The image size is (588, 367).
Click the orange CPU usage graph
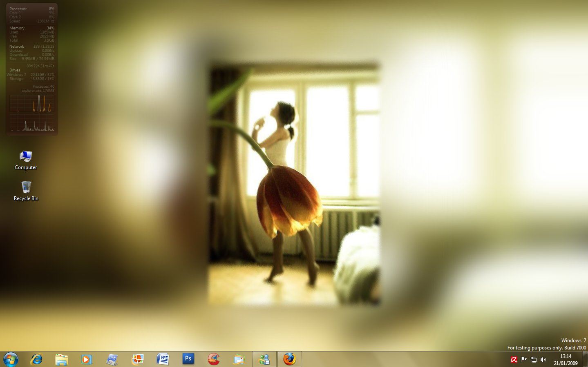pyautogui.click(x=32, y=103)
